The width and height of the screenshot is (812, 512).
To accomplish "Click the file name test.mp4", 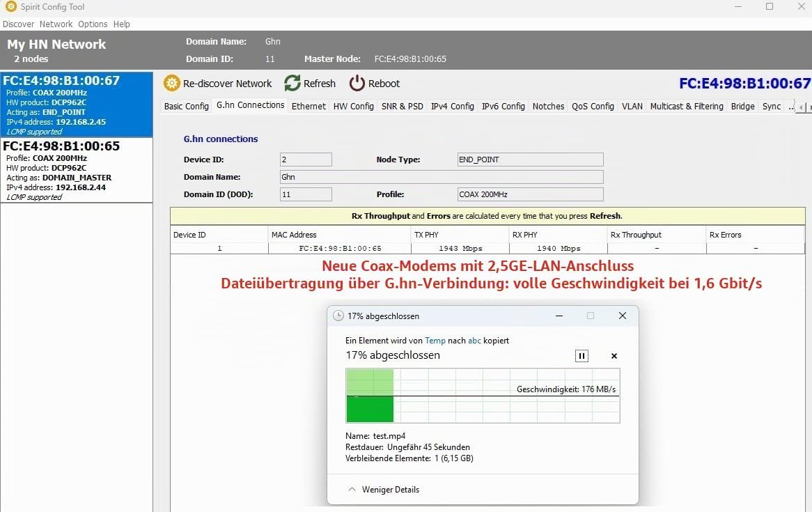I will (x=389, y=436).
